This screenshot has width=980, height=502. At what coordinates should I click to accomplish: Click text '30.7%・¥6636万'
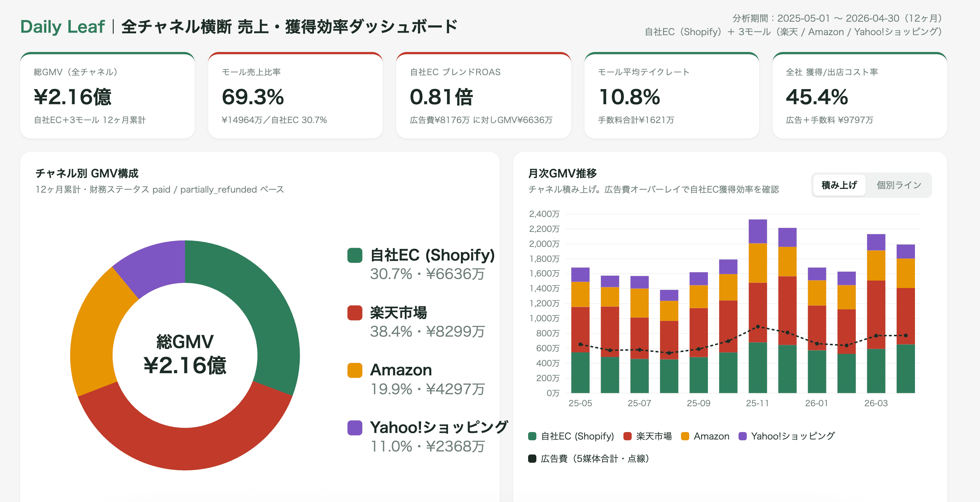point(427,274)
